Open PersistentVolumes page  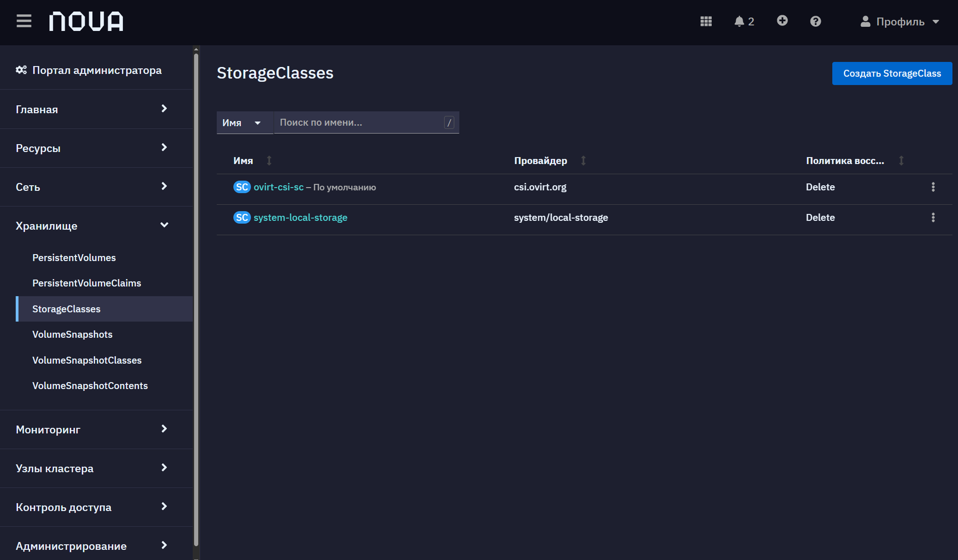click(74, 257)
